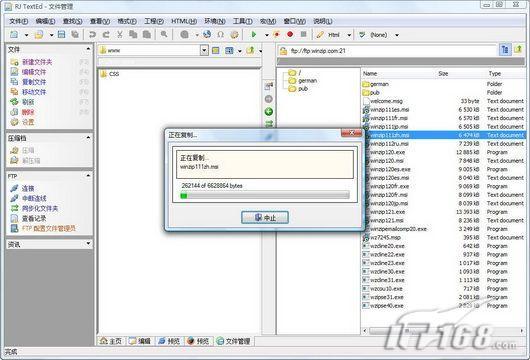Image resolution: width=530 pixels, height=360 pixels.
Task: Open the www folder combo box dropdown
Action: tap(204, 51)
